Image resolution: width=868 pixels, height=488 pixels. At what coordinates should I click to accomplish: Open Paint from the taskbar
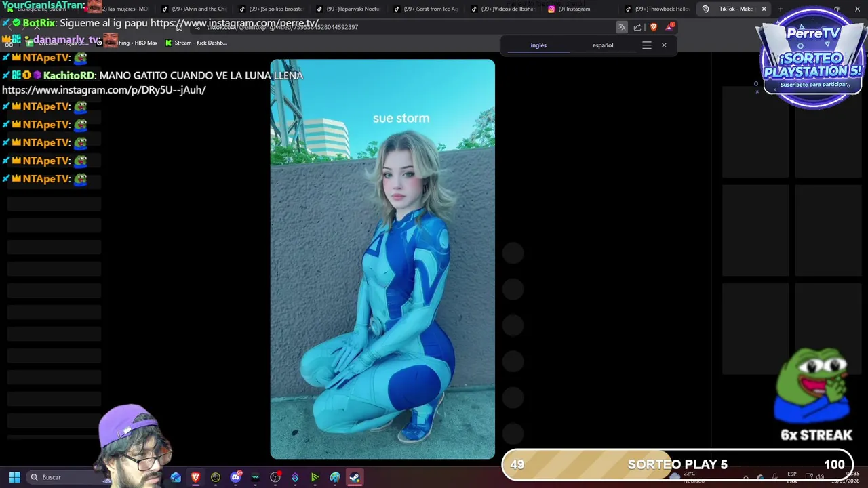tap(335, 477)
